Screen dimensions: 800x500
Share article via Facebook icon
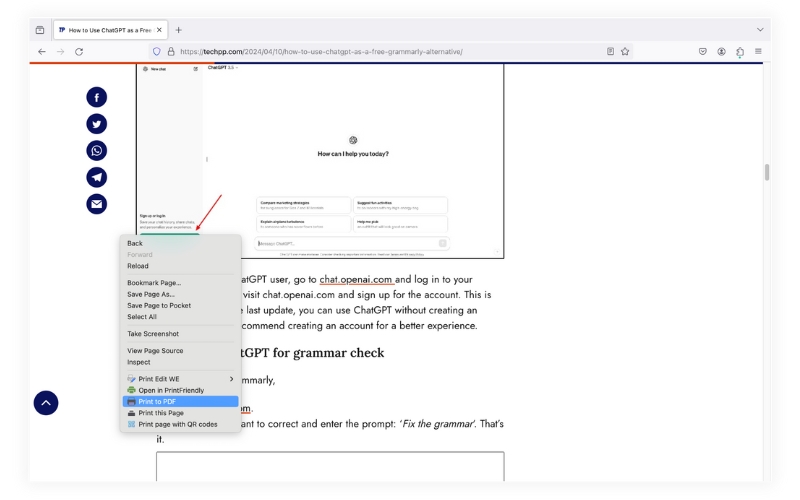pos(96,97)
